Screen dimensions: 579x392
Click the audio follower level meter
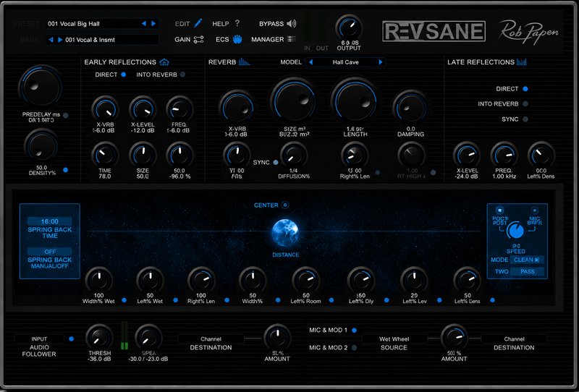(x=124, y=336)
